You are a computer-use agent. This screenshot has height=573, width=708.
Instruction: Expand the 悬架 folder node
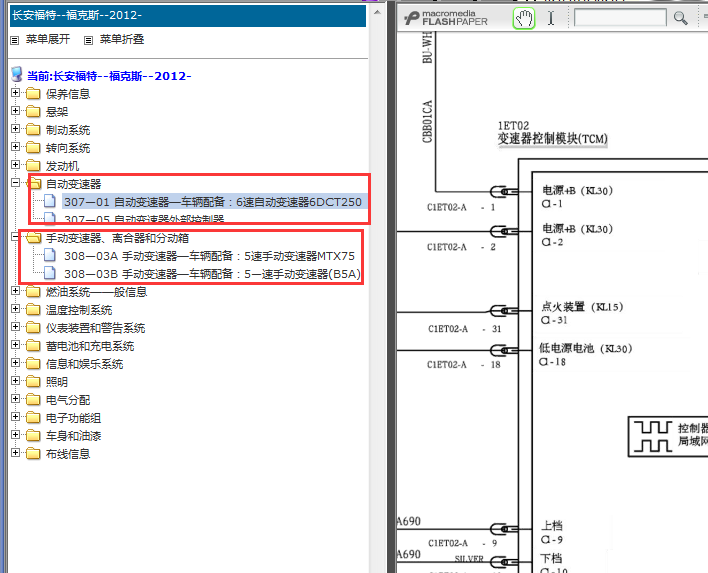15,111
